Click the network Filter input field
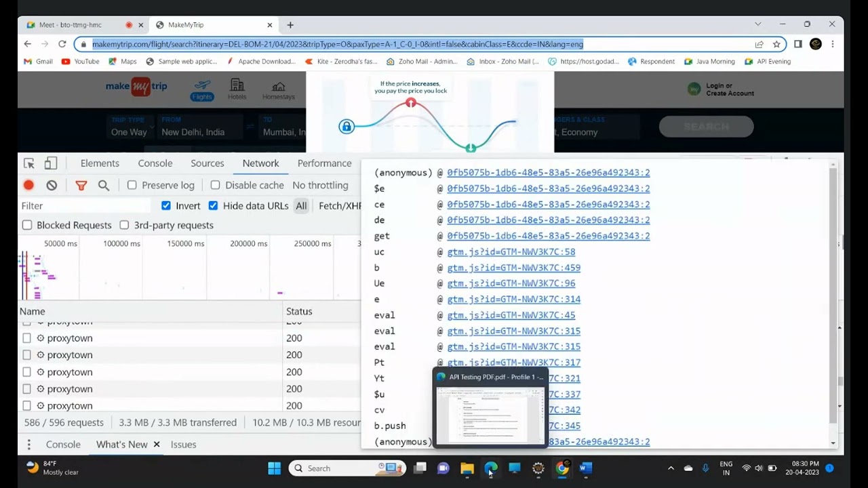The image size is (868, 488). [x=85, y=206]
